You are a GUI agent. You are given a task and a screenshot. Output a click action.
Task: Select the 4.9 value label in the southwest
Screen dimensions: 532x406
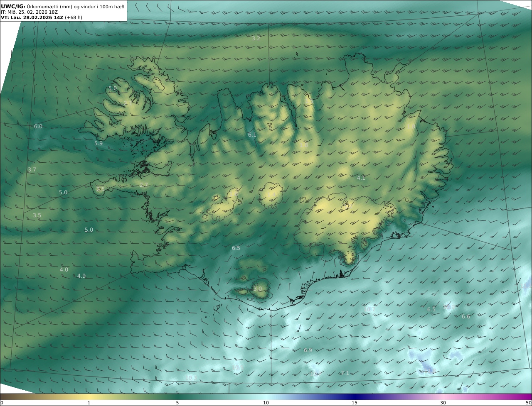[x=81, y=276]
